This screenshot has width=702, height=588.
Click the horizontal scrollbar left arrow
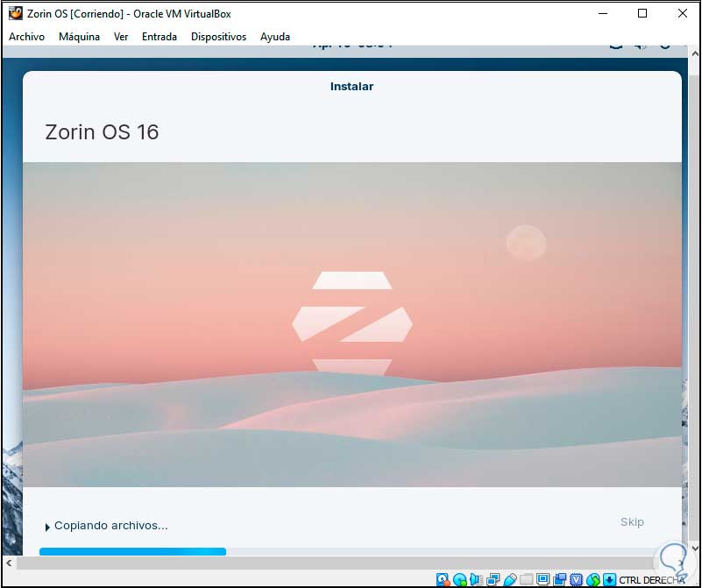(x=9, y=563)
